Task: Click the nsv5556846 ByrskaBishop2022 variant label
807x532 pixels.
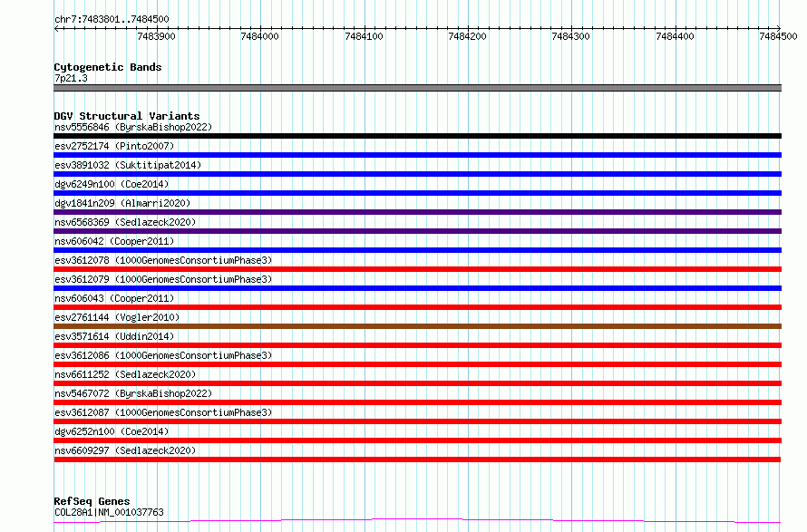Action: 133,127
